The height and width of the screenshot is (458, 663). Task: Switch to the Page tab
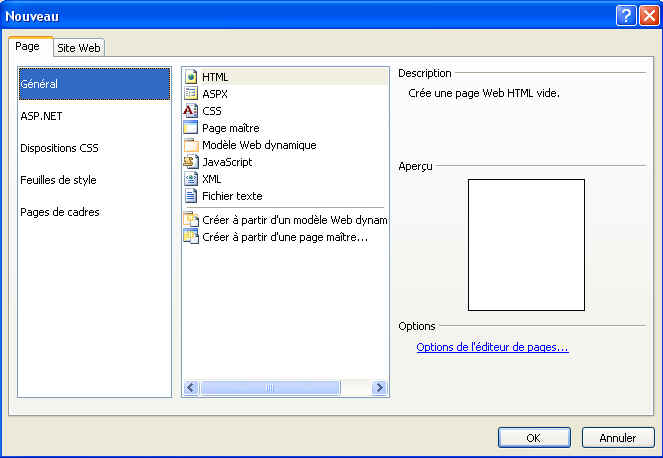tap(30, 46)
